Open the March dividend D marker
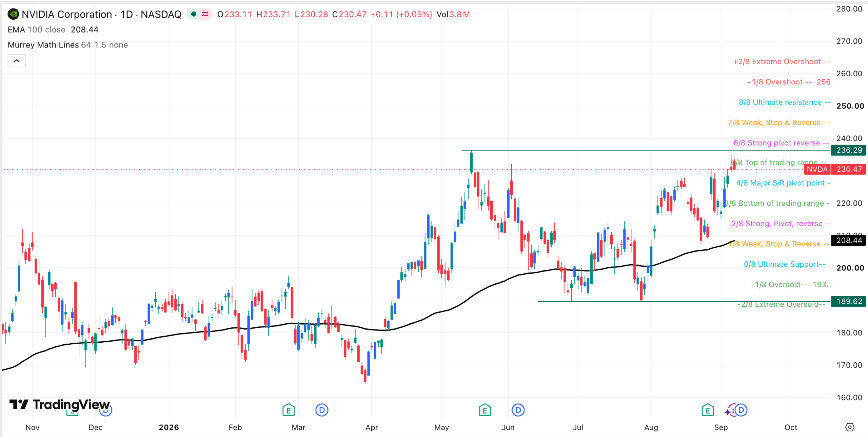The width and height of the screenshot is (868, 437). point(322,410)
